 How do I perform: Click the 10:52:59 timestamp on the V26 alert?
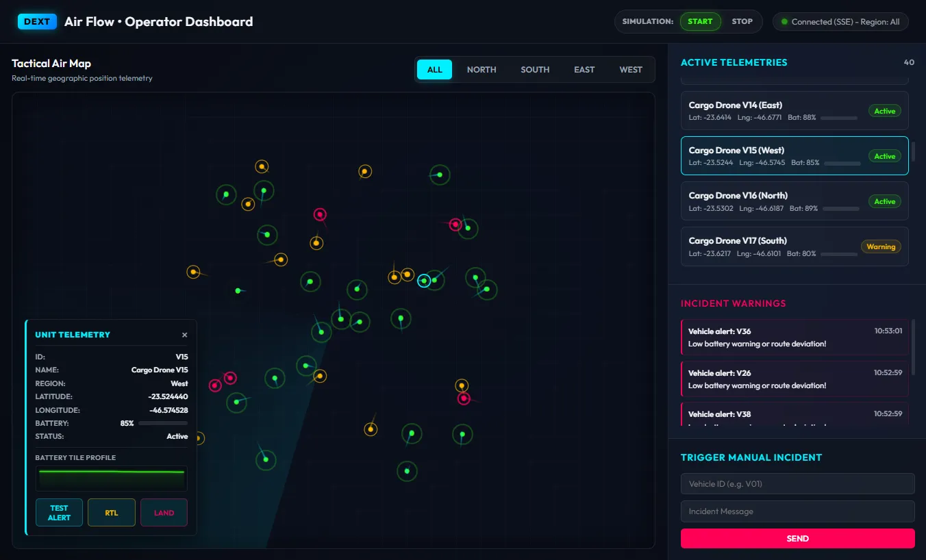888,372
